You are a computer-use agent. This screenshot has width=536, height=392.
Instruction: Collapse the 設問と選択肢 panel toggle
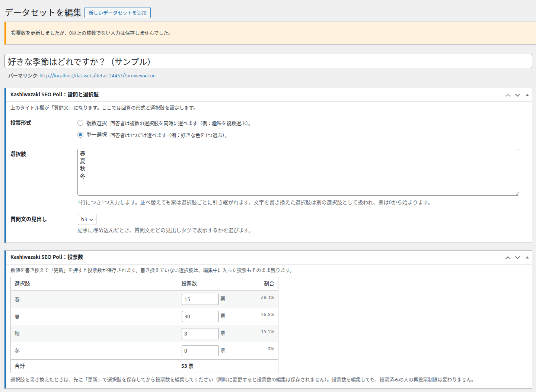tap(527, 95)
